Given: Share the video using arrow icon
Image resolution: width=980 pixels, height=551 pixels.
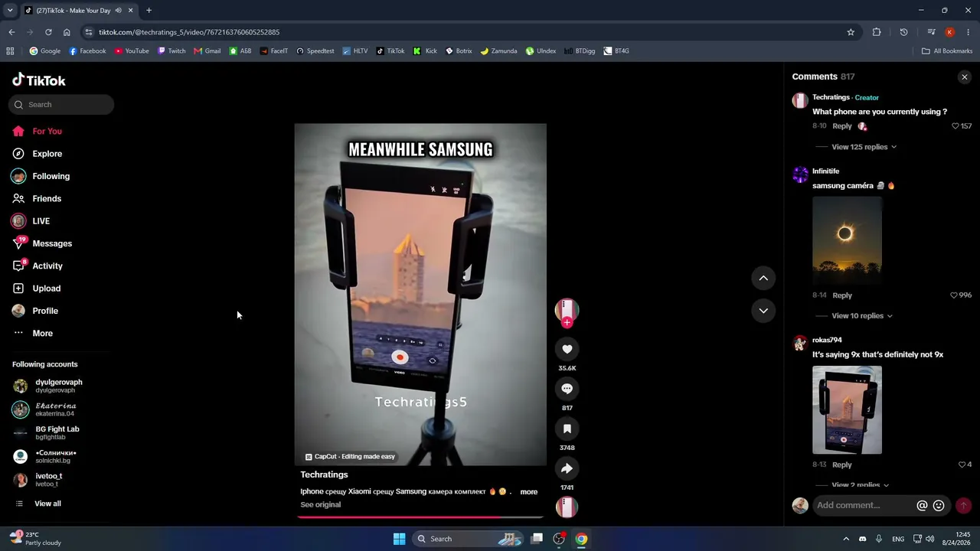Looking at the screenshot, I should coord(567,468).
